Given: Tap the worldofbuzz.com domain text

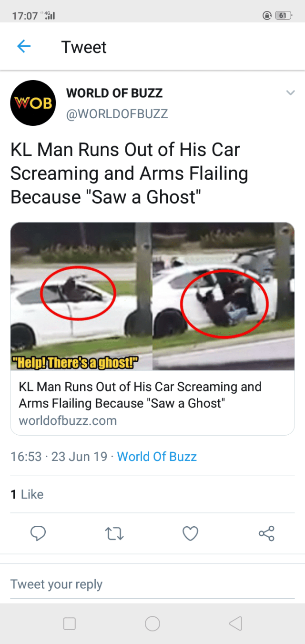Looking at the screenshot, I should pos(68,421).
